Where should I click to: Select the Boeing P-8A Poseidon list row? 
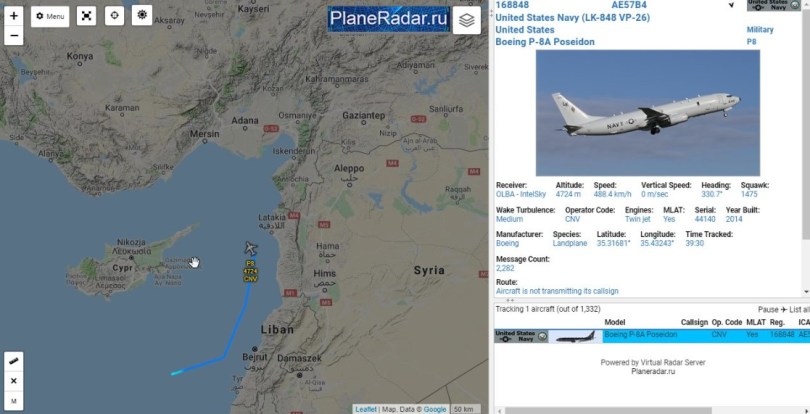coord(652,336)
